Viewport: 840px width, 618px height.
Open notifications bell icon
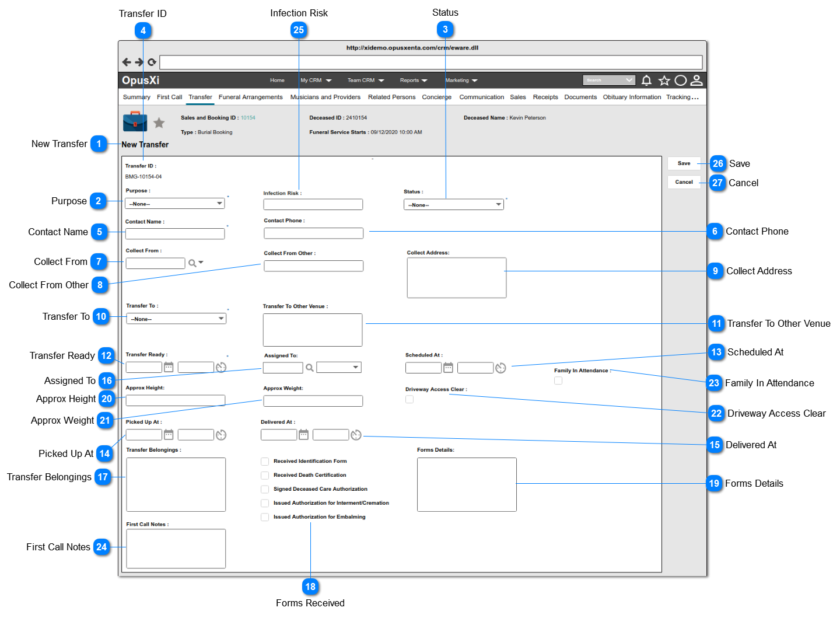tap(646, 80)
